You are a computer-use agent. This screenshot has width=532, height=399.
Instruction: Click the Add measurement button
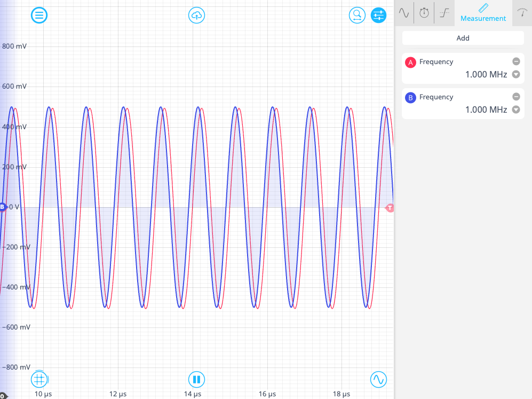pyautogui.click(x=463, y=38)
